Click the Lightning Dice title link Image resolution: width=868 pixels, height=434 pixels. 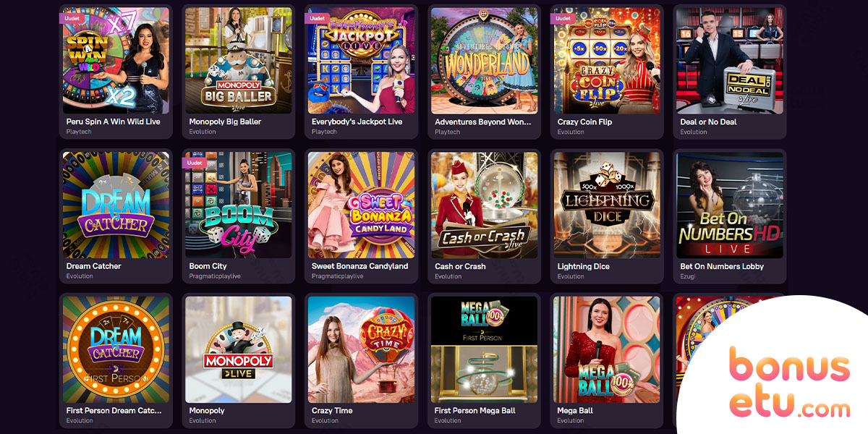(x=583, y=266)
